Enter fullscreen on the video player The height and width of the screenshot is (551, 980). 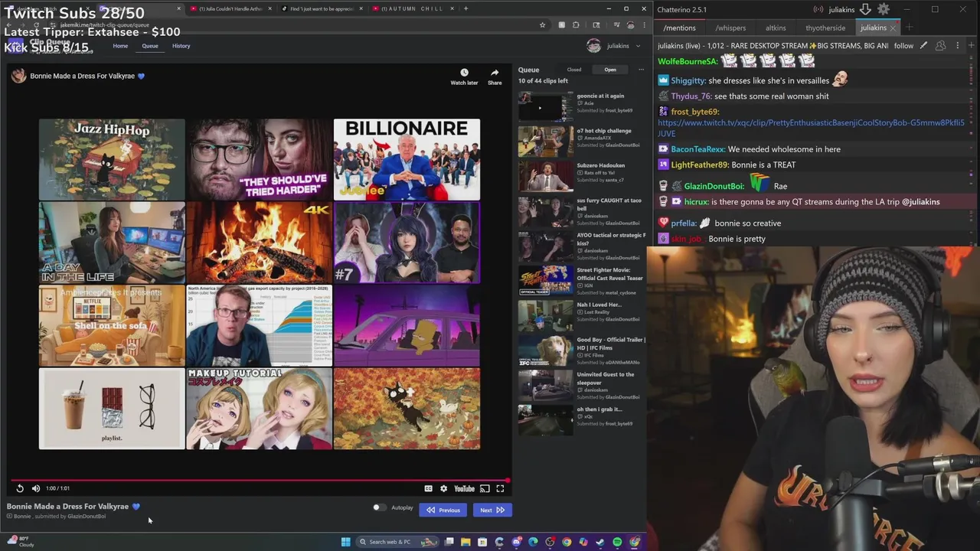tap(500, 488)
